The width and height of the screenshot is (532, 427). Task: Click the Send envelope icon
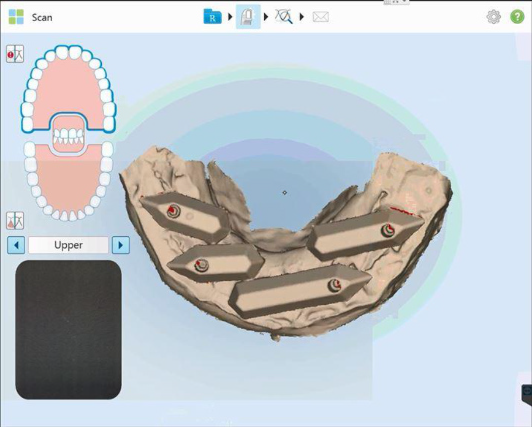pos(321,17)
